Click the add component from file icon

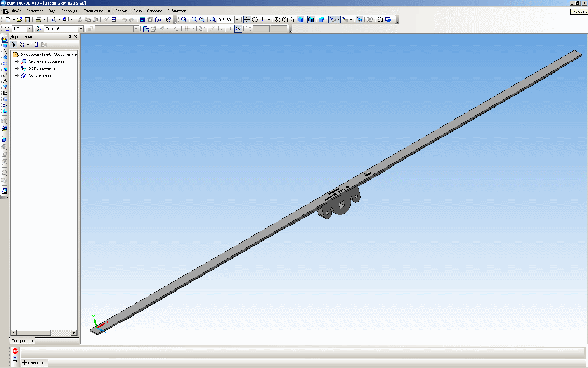coord(5,129)
